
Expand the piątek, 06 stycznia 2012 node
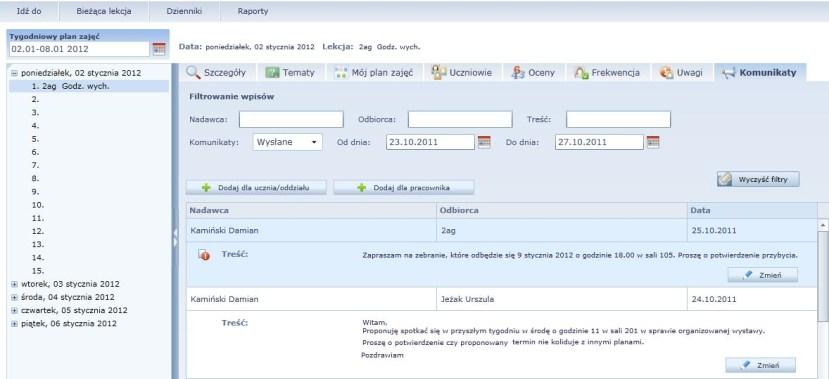[14, 324]
